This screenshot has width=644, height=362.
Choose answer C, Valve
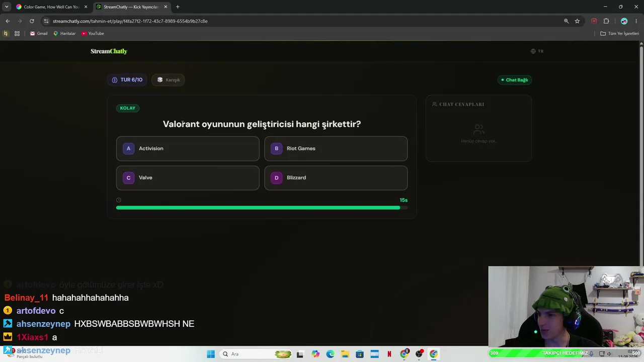point(188,178)
